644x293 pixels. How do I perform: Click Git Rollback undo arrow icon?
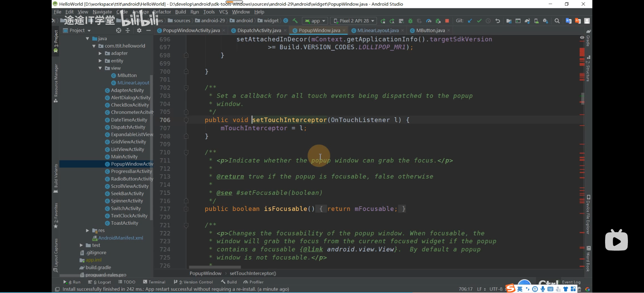[497, 21]
